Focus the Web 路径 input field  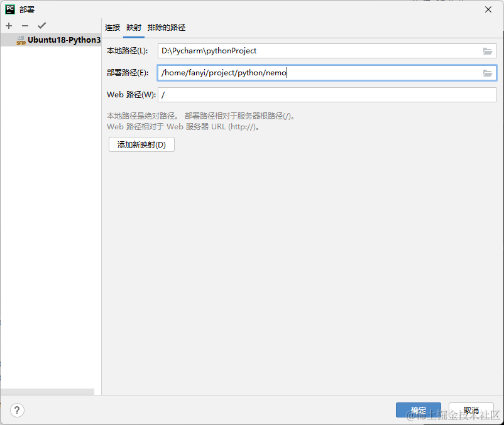coord(327,95)
